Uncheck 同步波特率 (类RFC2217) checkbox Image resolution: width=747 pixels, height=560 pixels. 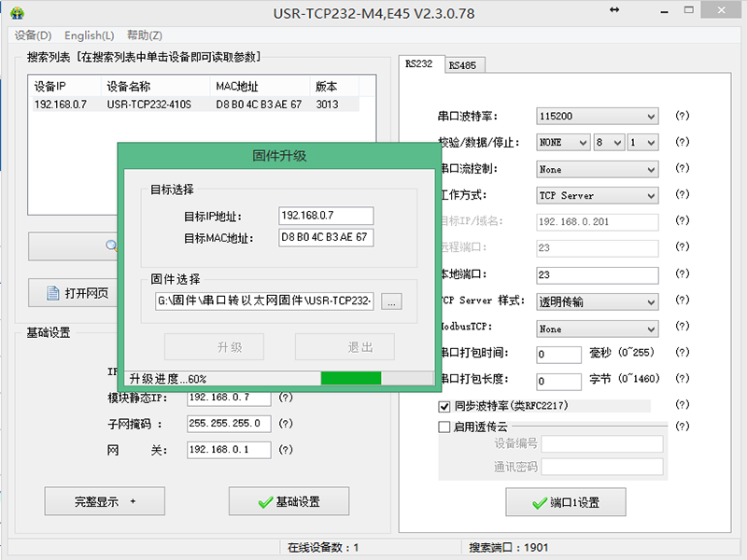444,407
